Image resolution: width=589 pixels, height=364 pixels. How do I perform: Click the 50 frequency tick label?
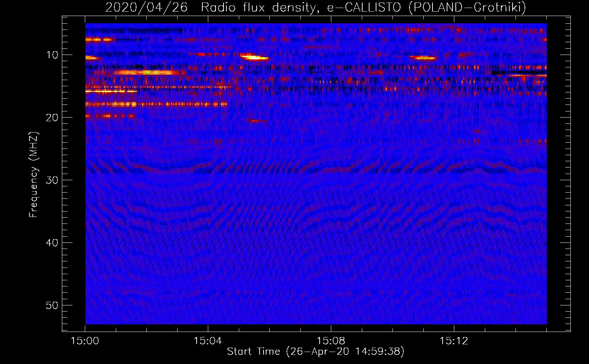tap(52, 305)
